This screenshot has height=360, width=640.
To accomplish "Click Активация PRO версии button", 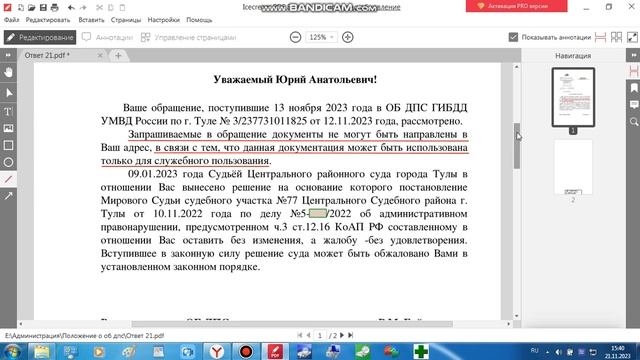I will point(516,6).
